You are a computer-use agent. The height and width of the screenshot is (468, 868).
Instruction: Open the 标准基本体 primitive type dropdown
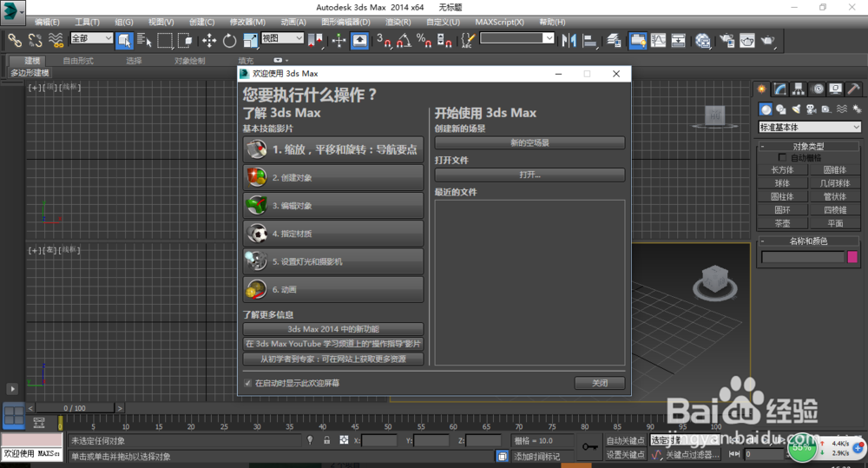point(809,128)
